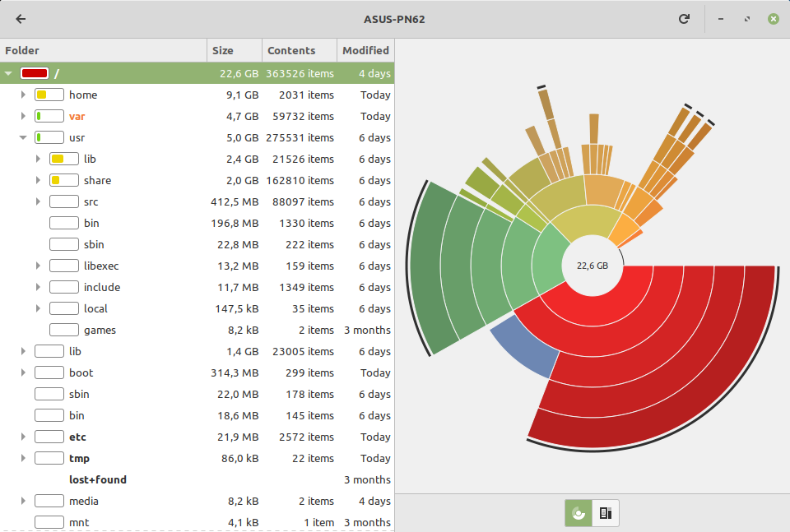
Task: Select the lost+found entry
Action: pos(97,480)
